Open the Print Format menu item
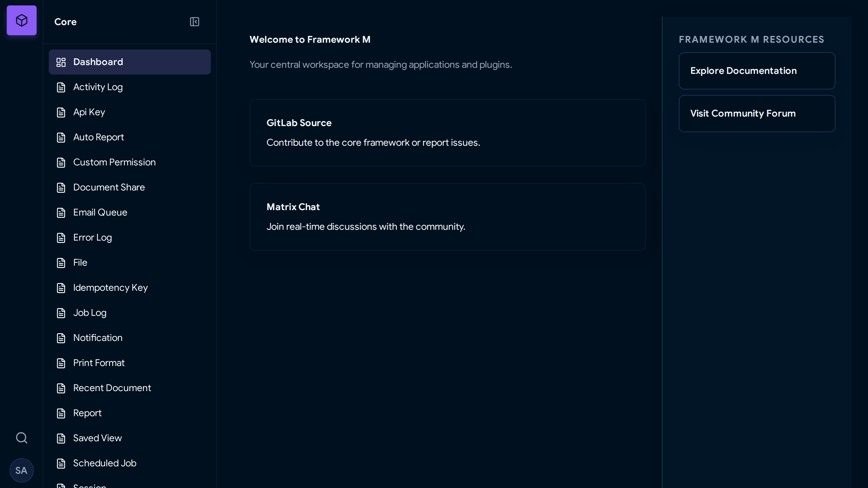 [130, 363]
